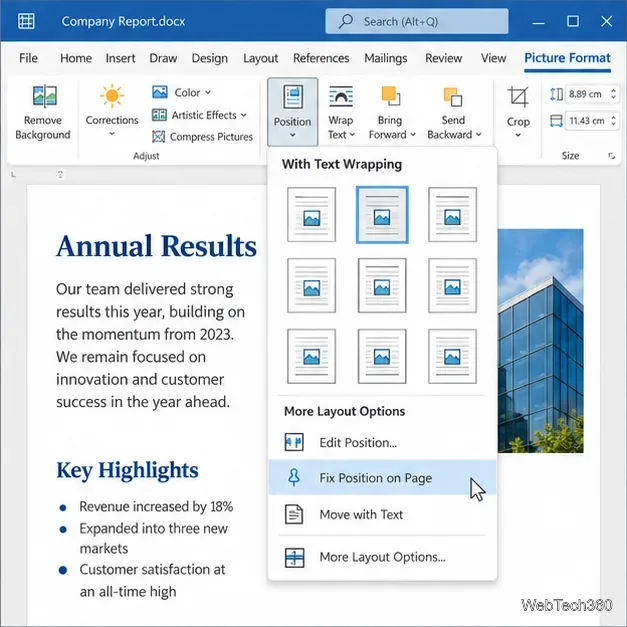This screenshot has height=627, width=627.
Task: Open the Size dialog launcher
Action: coord(611,156)
